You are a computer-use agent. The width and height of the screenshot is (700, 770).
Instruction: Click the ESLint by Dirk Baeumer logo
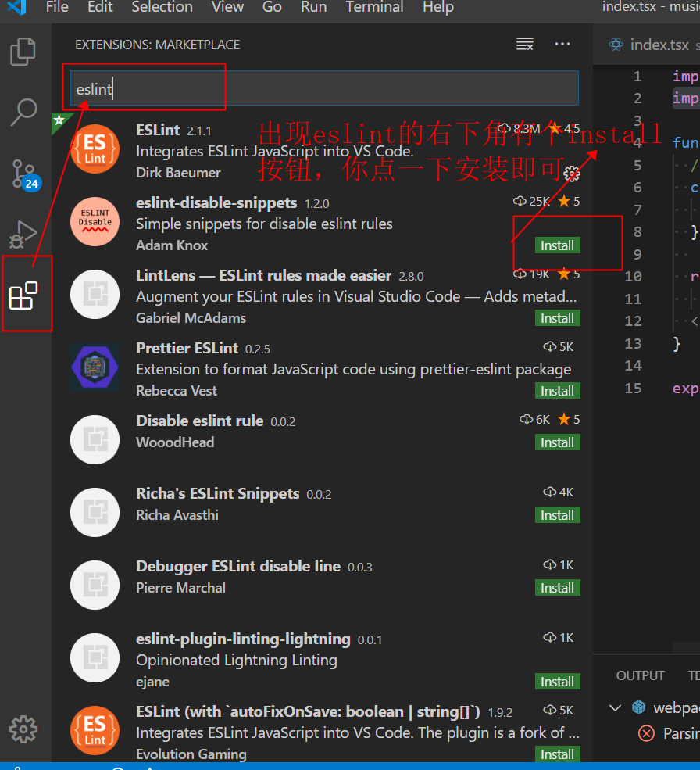(x=95, y=149)
